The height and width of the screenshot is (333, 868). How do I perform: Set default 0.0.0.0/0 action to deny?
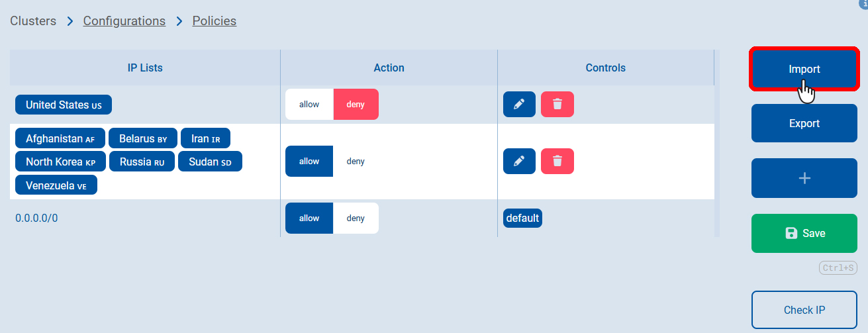click(x=356, y=218)
